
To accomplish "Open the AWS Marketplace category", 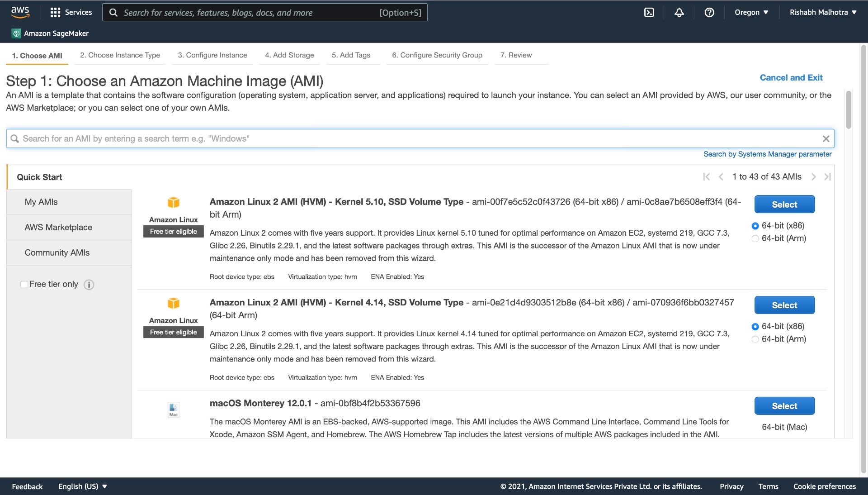I will (x=70, y=228).
